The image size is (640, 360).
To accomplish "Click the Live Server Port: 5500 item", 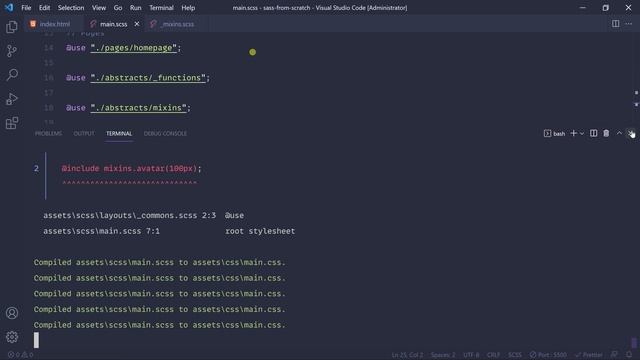I will click(x=548, y=355).
